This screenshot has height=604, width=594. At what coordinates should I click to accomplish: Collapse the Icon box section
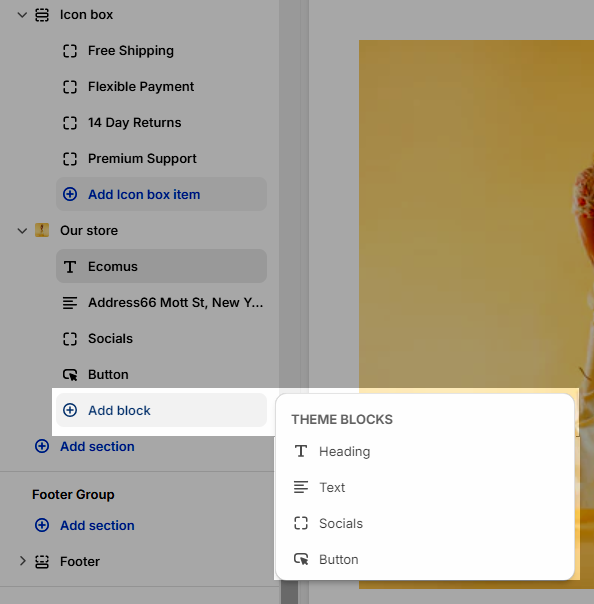coord(22,15)
